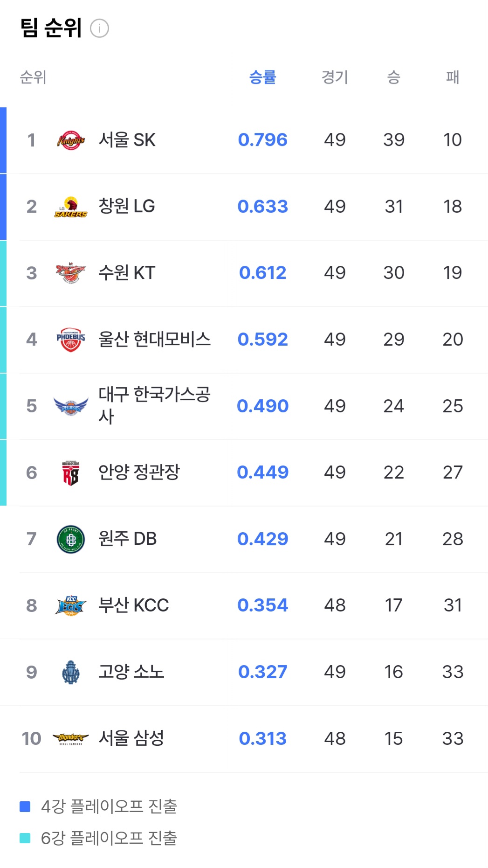Open the 원주 DB Promy green logo

[x=71, y=539]
